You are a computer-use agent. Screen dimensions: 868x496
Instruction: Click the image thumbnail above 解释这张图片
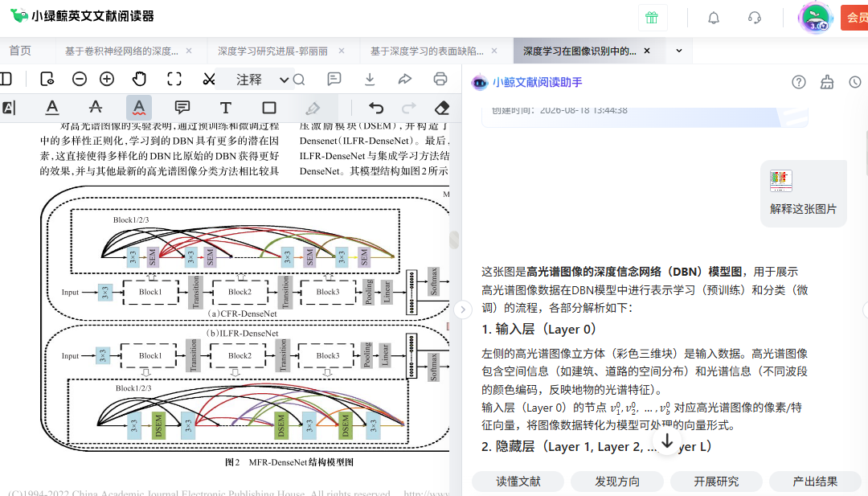click(780, 180)
